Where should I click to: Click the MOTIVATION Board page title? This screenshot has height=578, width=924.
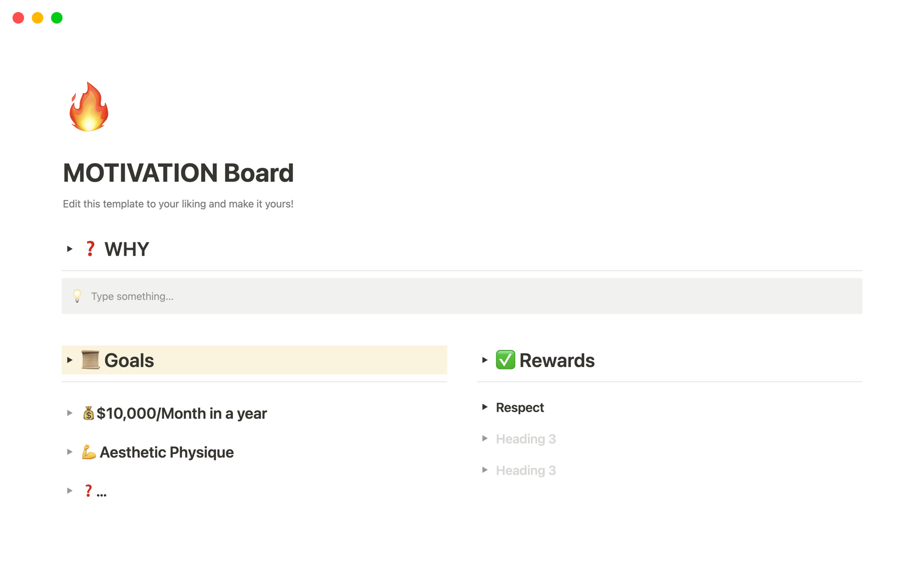pyautogui.click(x=178, y=172)
